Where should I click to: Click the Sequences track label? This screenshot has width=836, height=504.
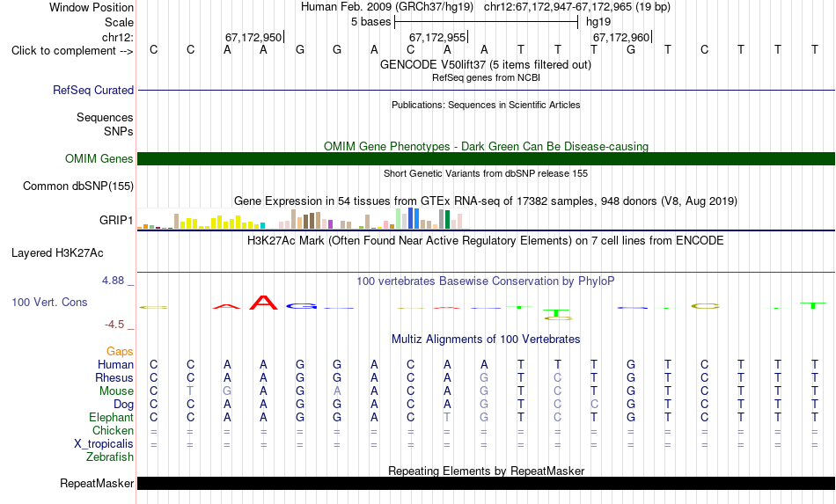pos(105,117)
